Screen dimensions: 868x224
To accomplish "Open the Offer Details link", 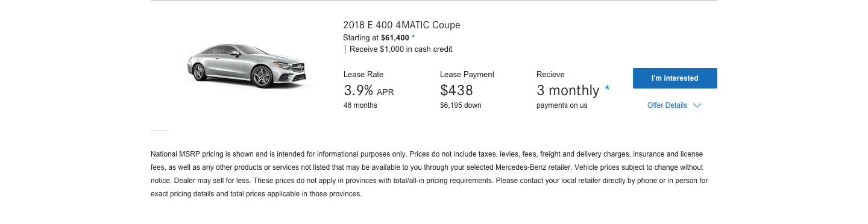I will 667,105.
